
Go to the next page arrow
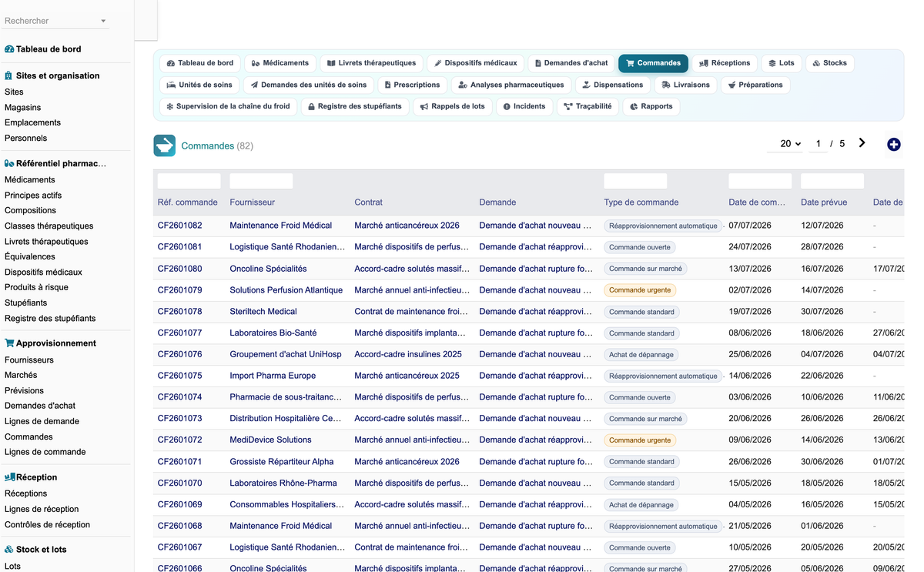click(862, 143)
